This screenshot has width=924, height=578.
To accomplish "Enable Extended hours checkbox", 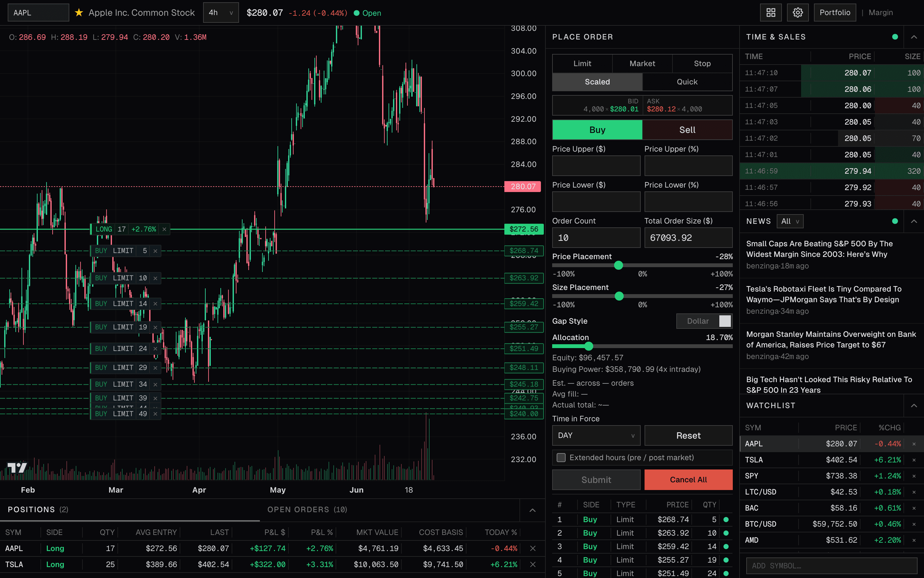I will pyautogui.click(x=561, y=458).
